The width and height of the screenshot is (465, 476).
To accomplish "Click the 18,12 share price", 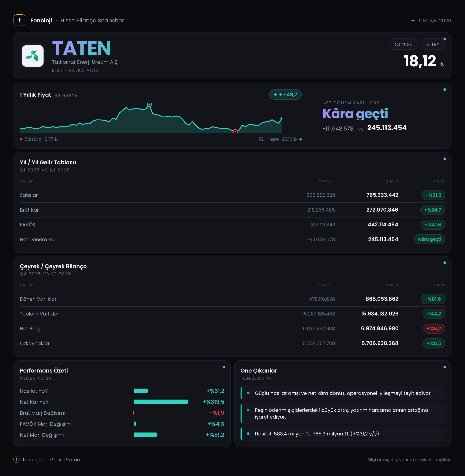I will (420, 61).
